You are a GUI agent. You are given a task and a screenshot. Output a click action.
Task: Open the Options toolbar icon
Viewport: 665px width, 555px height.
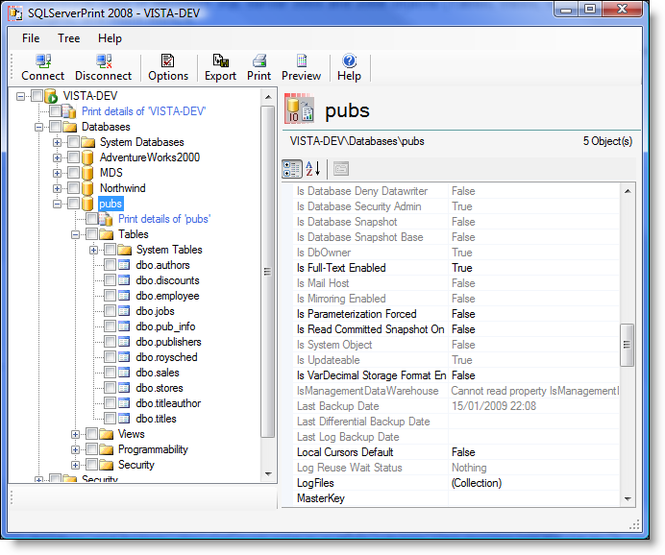[168, 61]
